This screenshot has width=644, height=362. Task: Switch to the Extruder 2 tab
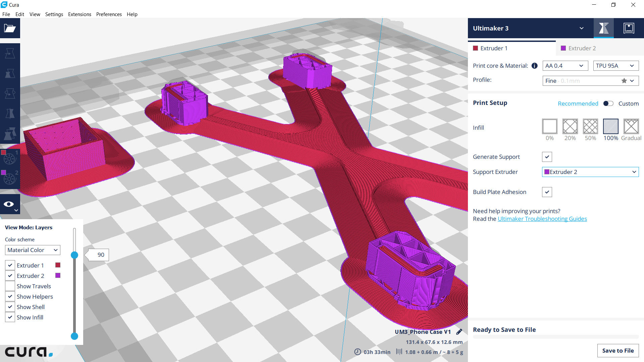[600, 48]
